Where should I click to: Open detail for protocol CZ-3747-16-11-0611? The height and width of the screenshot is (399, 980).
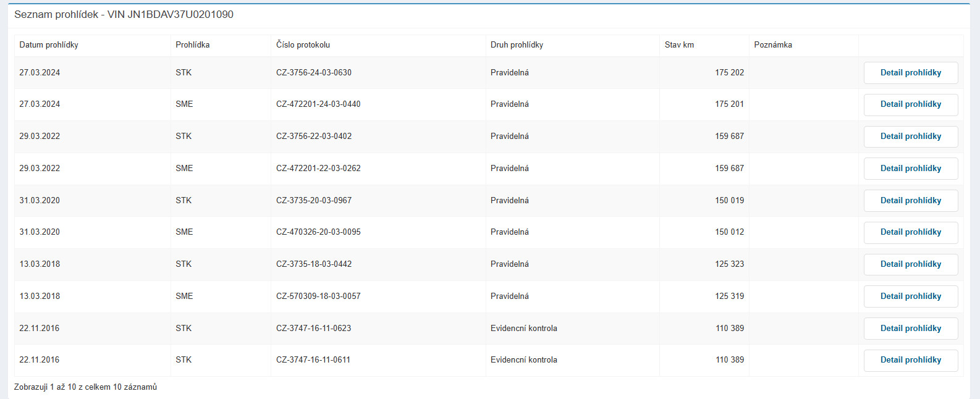(910, 360)
